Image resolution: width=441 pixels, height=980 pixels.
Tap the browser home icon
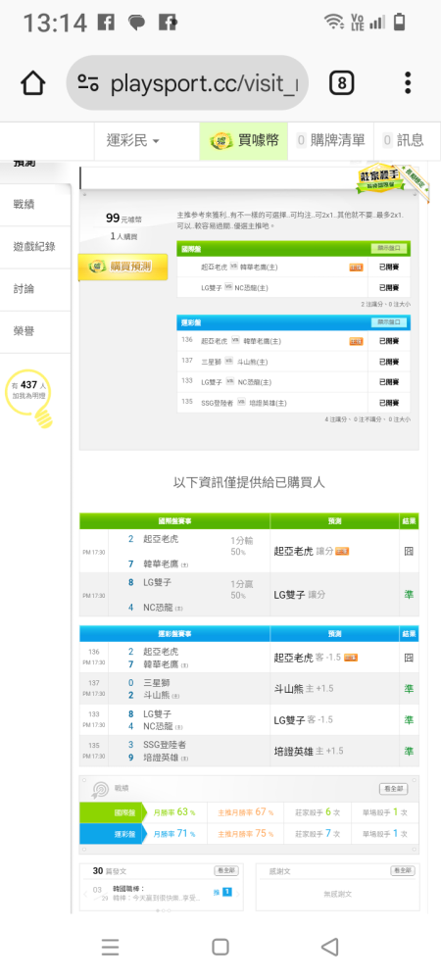tap(33, 83)
